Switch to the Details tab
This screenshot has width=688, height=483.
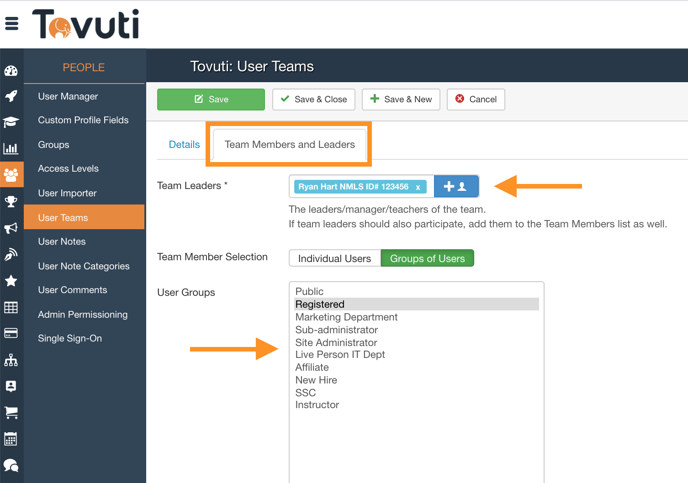pyautogui.click(x=184, y=144)
